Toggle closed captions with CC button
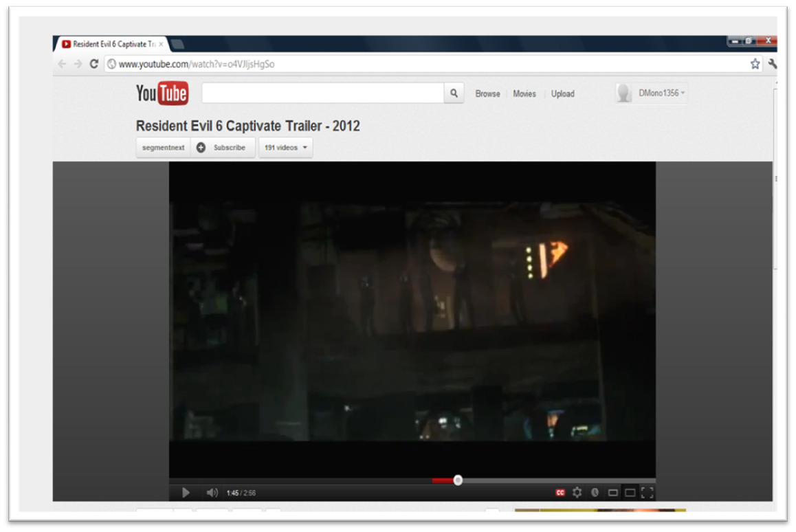The height and width of the screenshot is (532, 796). [560, 493]
